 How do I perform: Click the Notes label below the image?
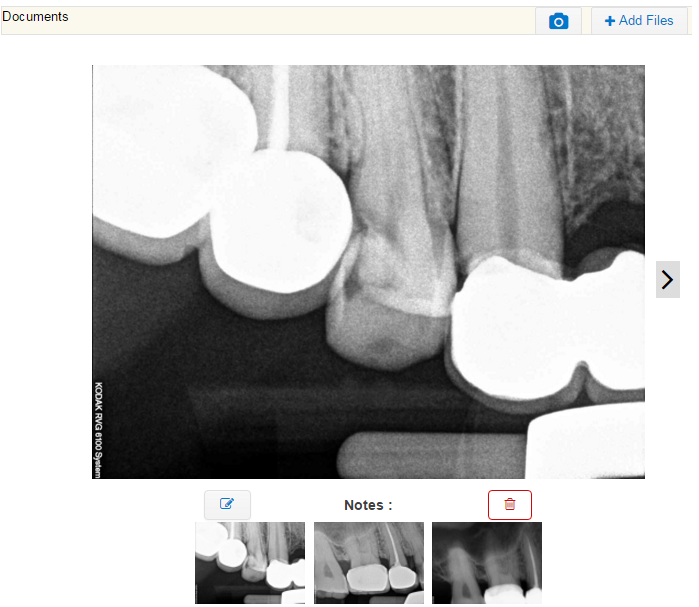pos(368,505)
